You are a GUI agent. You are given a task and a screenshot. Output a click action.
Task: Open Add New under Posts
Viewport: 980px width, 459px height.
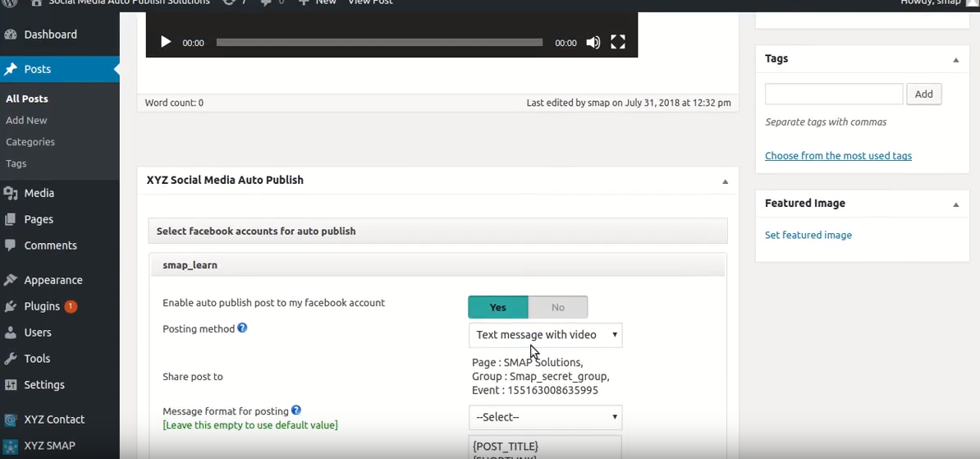(26, 120)
